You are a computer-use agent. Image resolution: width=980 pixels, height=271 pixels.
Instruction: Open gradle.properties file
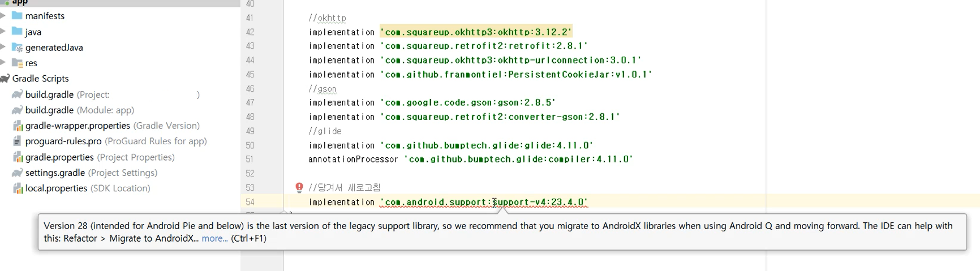coord(100,157)
